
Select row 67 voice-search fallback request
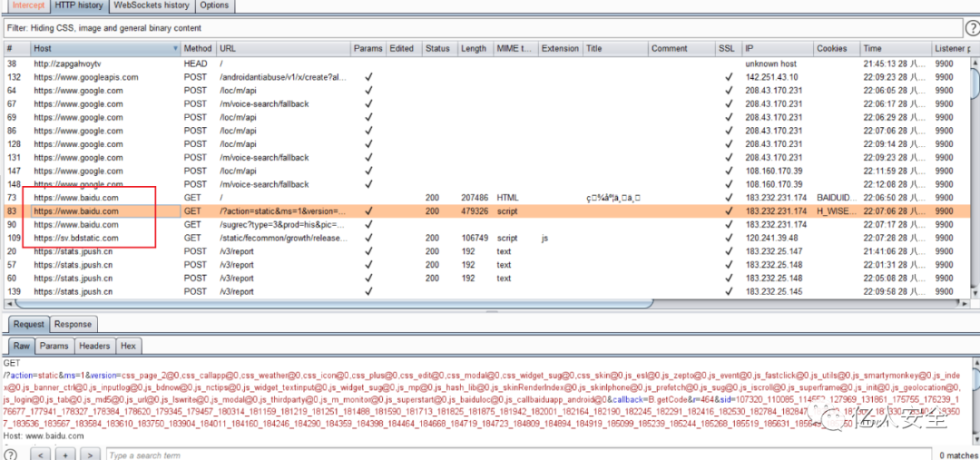[x=487, y=103]
